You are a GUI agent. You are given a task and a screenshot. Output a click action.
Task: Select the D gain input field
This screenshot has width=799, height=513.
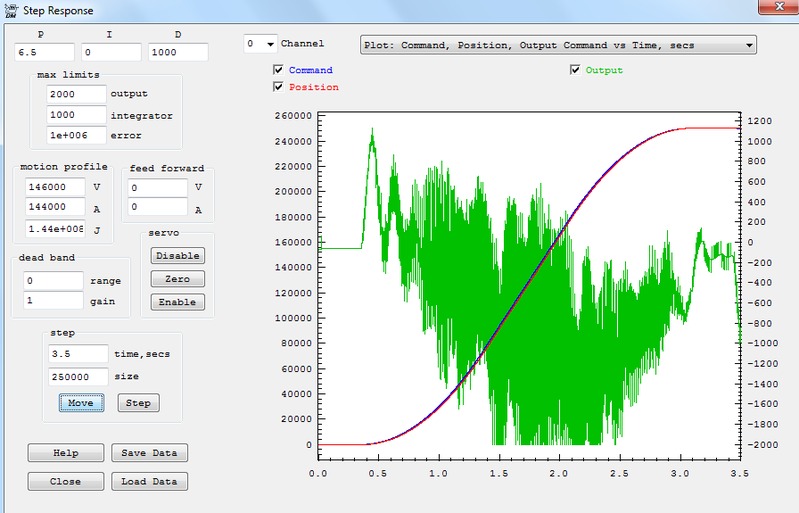coord(178,52)
